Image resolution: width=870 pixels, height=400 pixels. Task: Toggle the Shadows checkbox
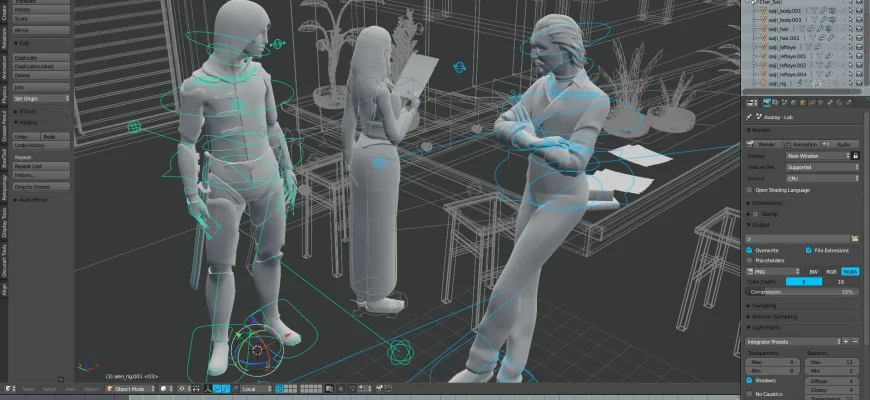pos(750,380)
